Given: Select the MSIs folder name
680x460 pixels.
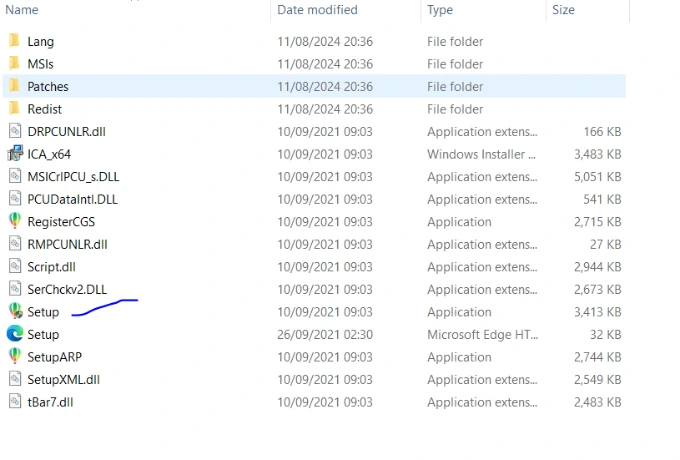Looking at the screenshot, I should [x=40, y=64].
